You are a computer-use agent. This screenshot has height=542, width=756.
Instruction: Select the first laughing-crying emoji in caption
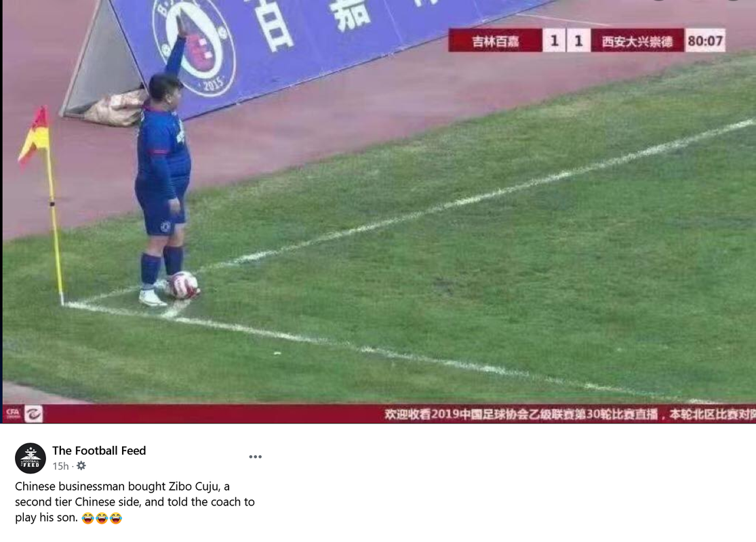tap(87, 518)
